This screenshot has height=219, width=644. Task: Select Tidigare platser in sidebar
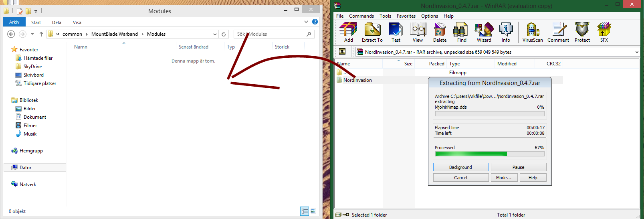point(40,83)
